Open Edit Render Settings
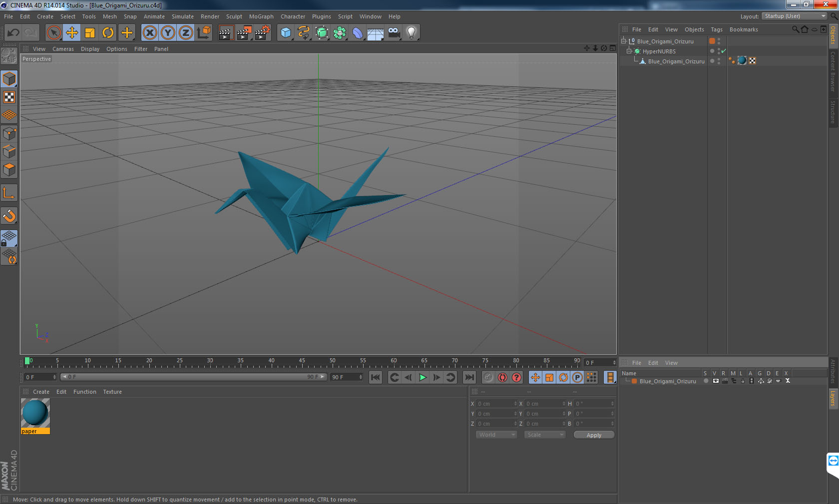The height and width of the screenshot is (504, 839). (x=263, y=33)
